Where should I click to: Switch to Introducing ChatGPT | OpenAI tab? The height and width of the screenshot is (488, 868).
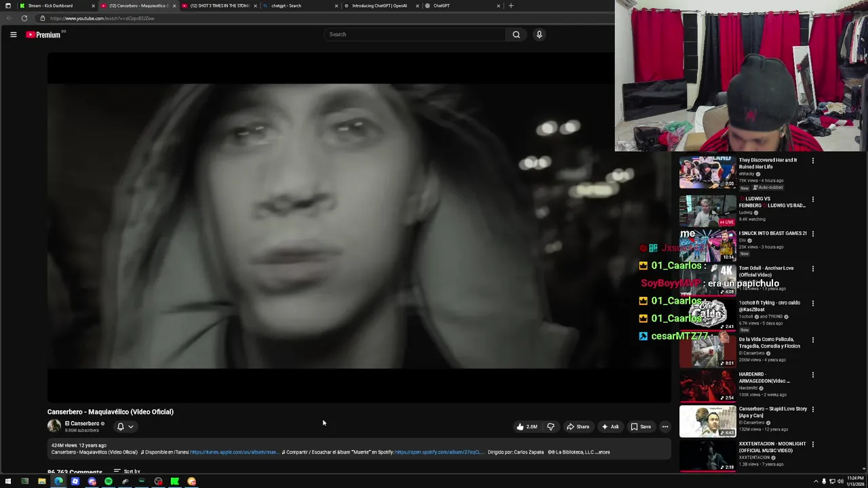380,5
